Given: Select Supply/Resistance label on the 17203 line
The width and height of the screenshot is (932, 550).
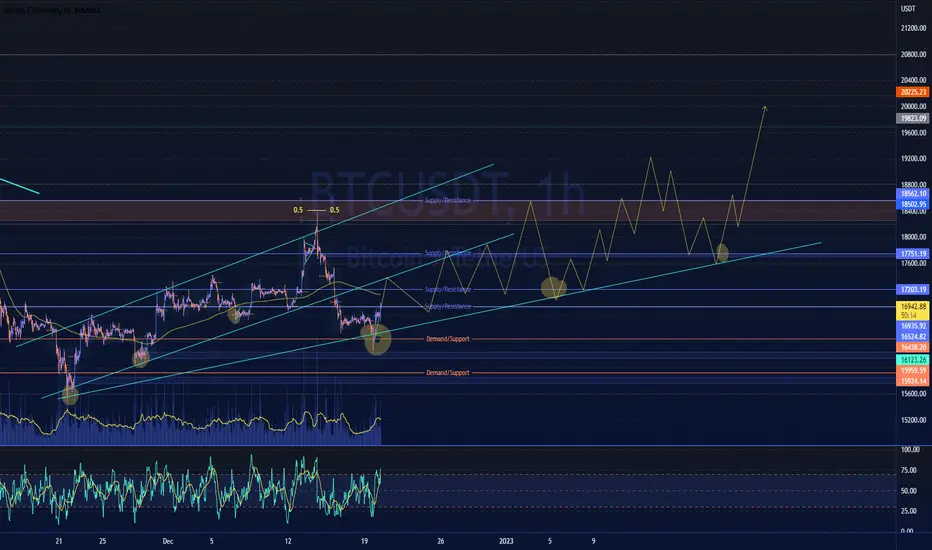Looking at the screenshot, I should click(448, 290).
